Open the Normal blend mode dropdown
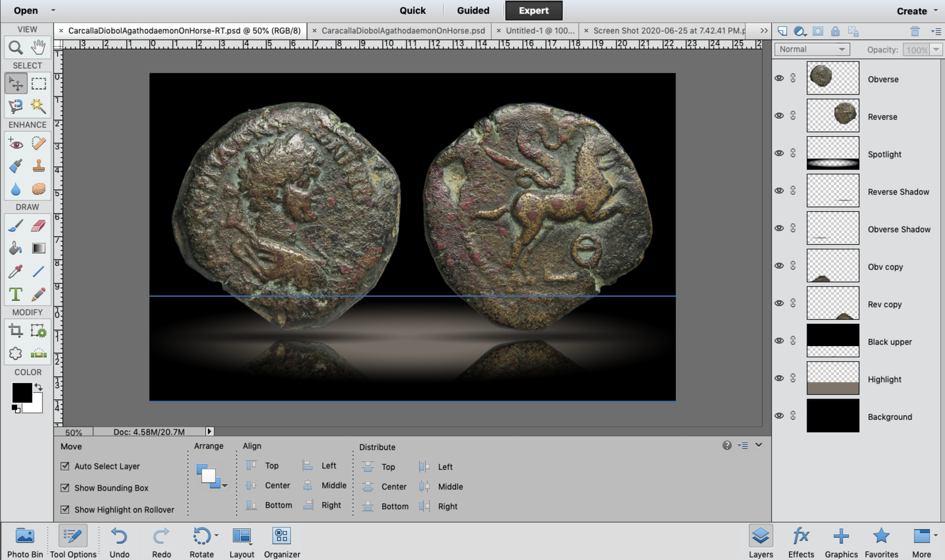This screenshot has width=945, height=560. [x=812, y=49]
